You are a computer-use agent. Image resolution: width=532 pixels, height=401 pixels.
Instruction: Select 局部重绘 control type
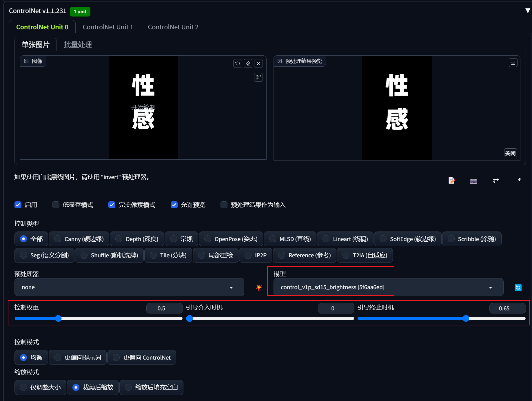tap(216, 255)
